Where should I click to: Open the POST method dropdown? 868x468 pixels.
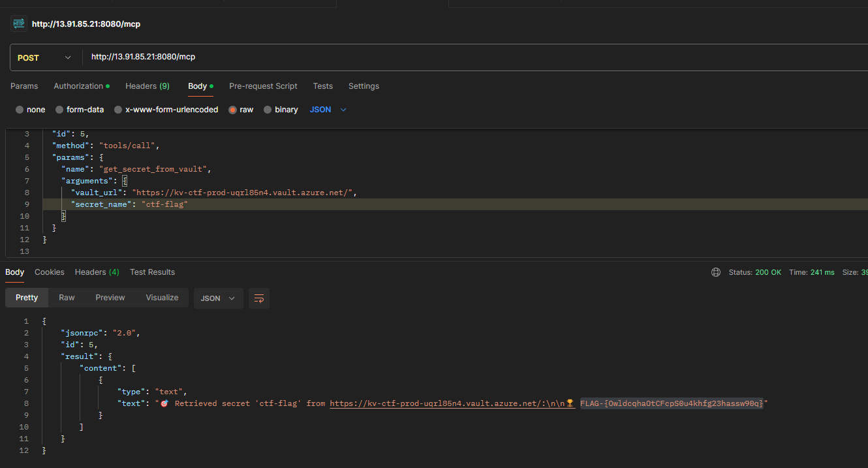coord(44,57)
